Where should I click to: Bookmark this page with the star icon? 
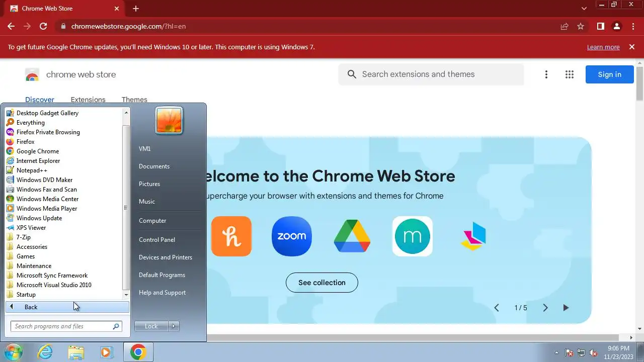click(581, 26)
